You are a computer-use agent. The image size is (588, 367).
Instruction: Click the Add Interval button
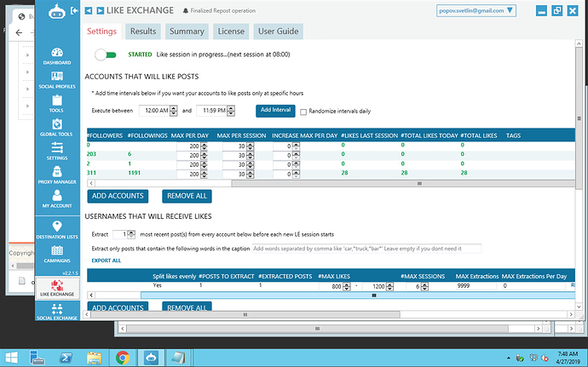(x=275, y=111)
